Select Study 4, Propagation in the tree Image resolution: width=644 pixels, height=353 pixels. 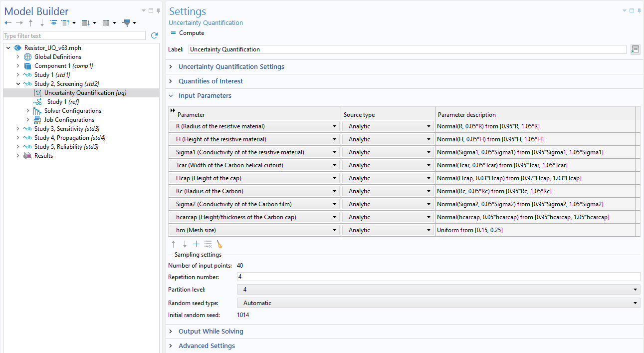pyautogui.click(x=69, y=138)
